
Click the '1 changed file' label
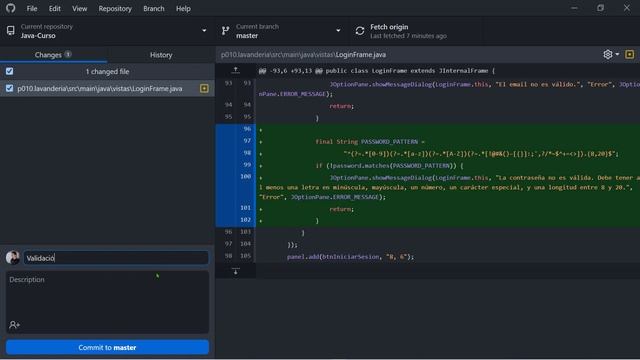coord(107,72)
